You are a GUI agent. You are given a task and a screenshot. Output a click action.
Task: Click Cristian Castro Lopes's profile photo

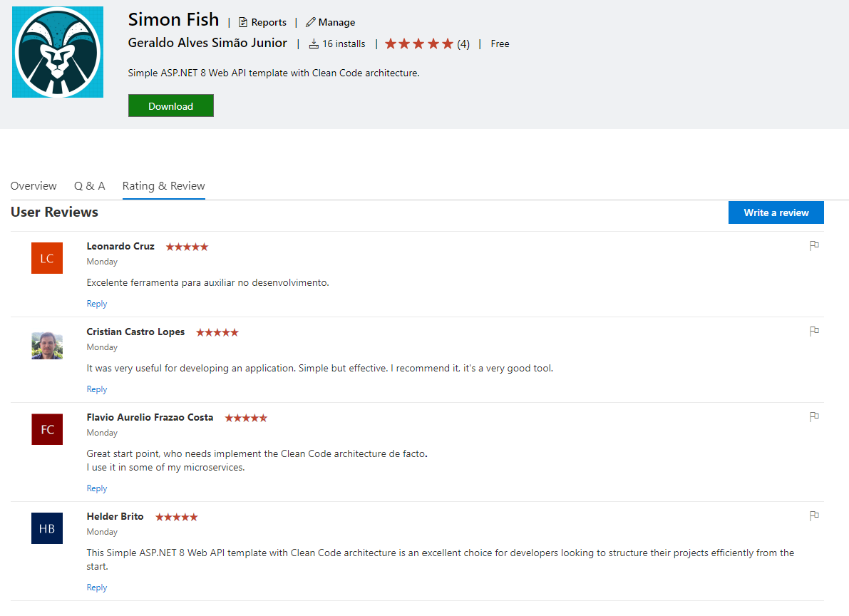pos(46,345)
